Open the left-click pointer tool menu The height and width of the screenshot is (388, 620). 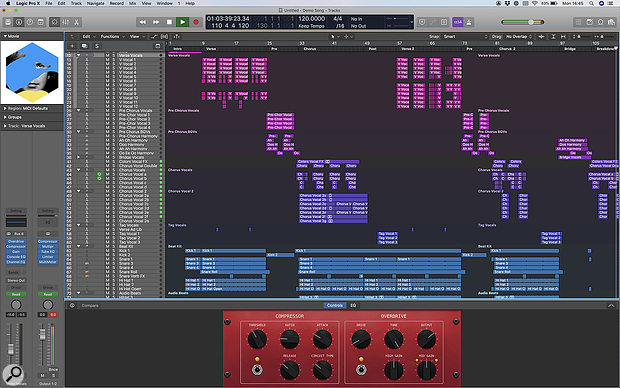tap(333, 36)
